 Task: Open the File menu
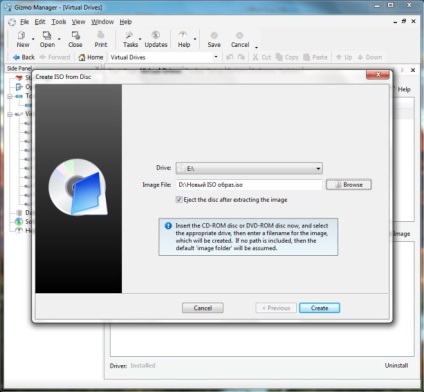point(24,22)
